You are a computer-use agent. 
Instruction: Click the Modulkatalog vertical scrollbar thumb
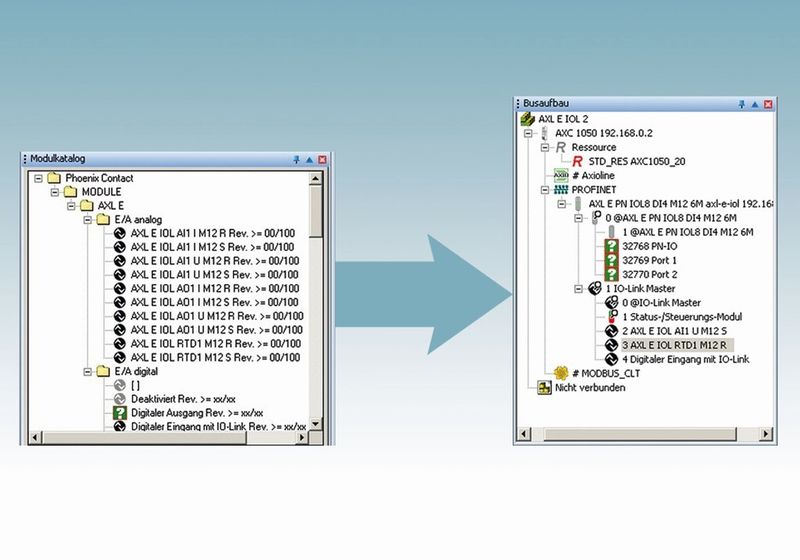[316, 211]
